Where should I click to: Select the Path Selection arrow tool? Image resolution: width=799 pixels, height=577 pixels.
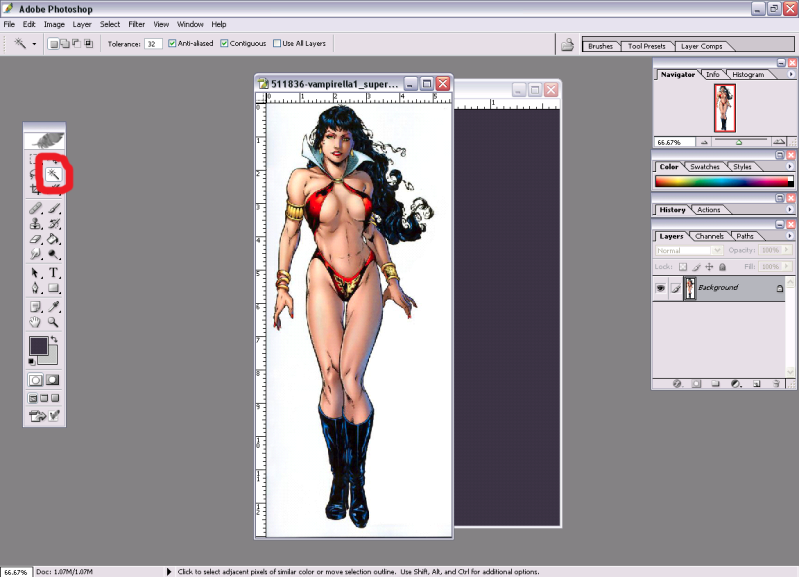coord(35,273)
